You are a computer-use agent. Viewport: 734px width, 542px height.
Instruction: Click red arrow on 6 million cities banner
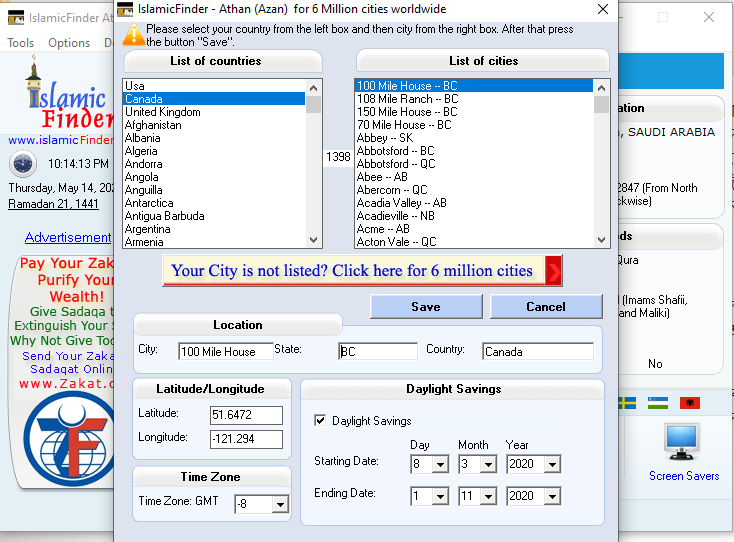pos(553,271)
